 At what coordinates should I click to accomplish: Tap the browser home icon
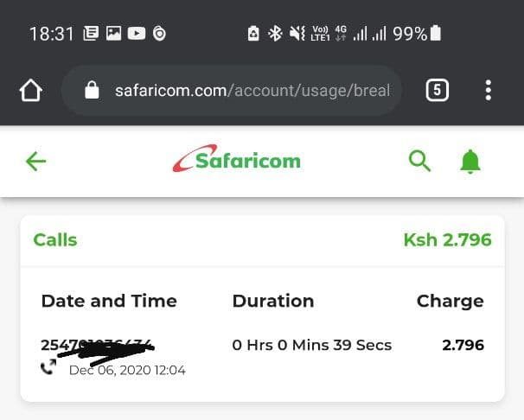pyautogui.click(x=31, y=90)
